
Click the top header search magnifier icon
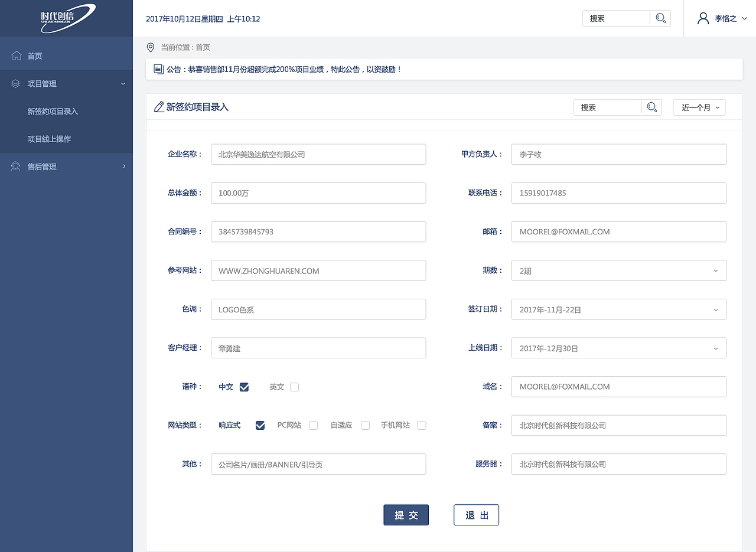(661, 18)
